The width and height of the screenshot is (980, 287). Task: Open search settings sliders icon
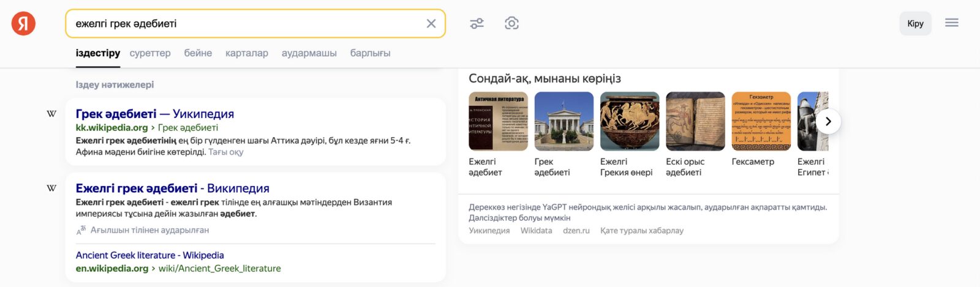tap(477, 23)
